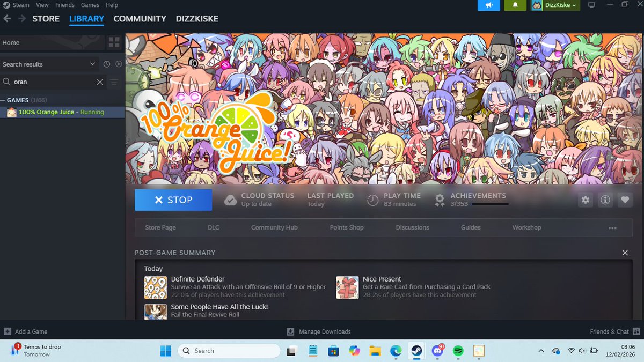Click the blue announcements megaphone button
The image size is (644, 362).
click(x=489, y=5)
